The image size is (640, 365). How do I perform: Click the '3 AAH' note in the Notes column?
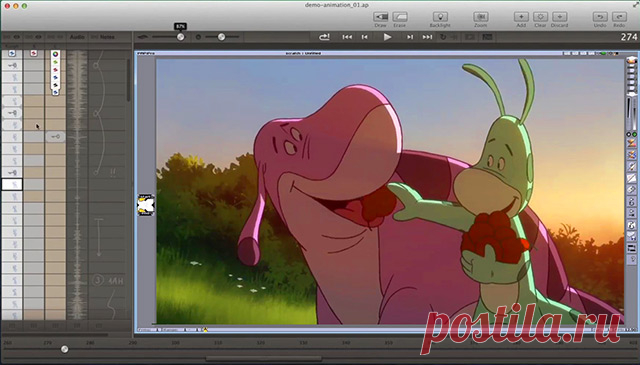point(109,280)
